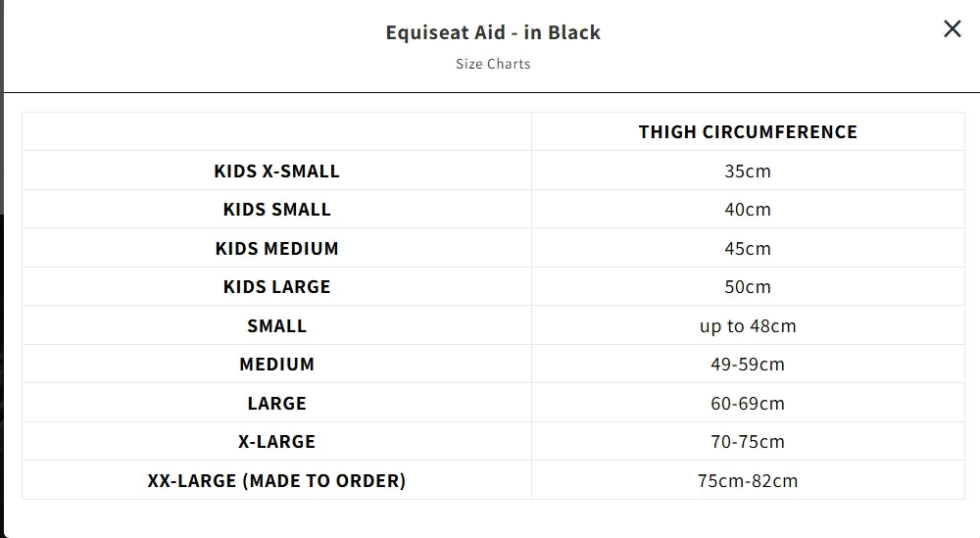Select the Thigh Circumference column header
Image resolution: width=980 pixels, height=538 pixels.
748,131
